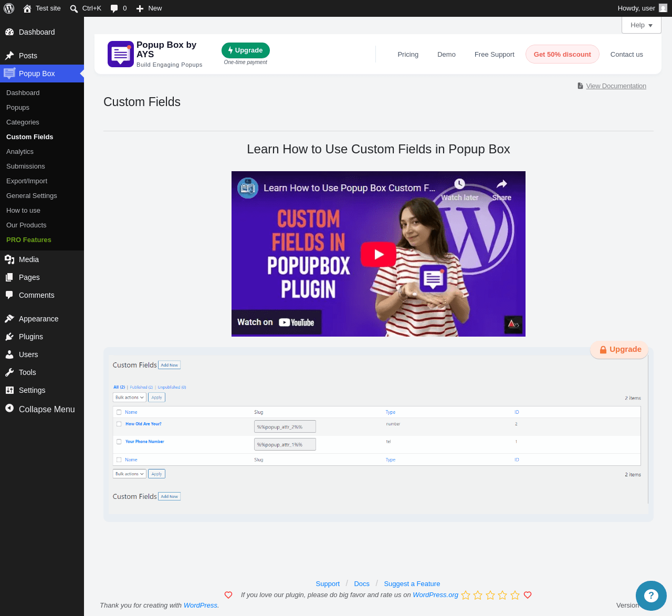This screenshot has width=672, height=616.
Task: Click the Posts pin icon
Action: click(x=9, y=56)
